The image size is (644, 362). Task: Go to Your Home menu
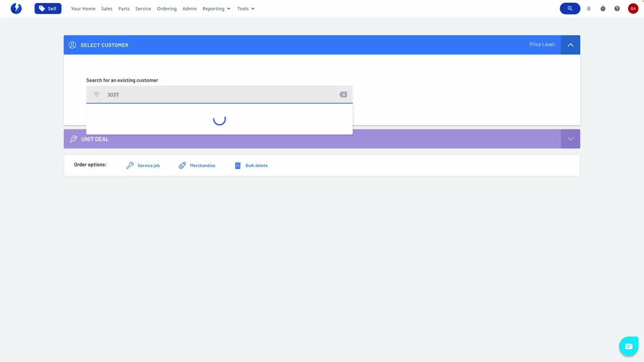pos(83,9)
